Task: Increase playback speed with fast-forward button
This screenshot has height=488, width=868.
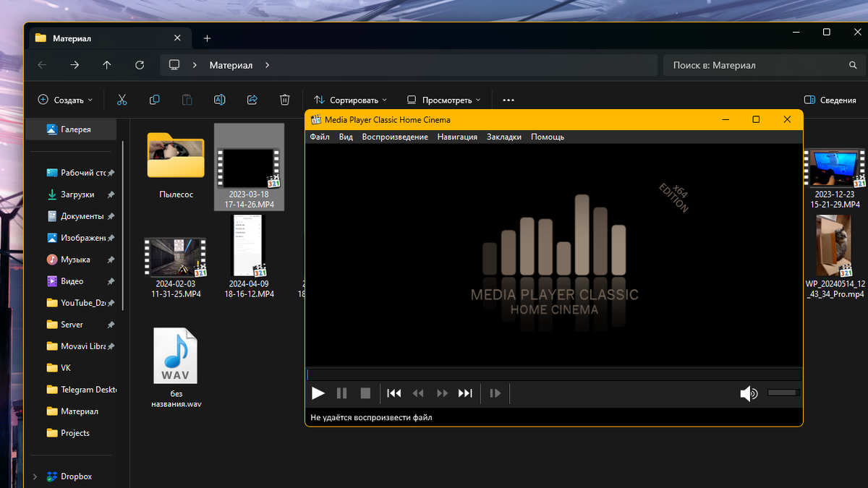Action: point(442,393)
